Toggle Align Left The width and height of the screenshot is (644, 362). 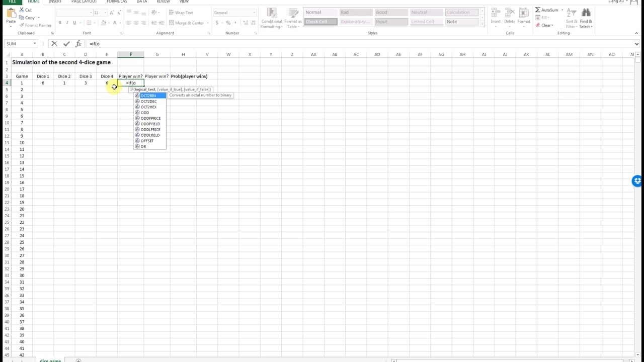(129, 23)
